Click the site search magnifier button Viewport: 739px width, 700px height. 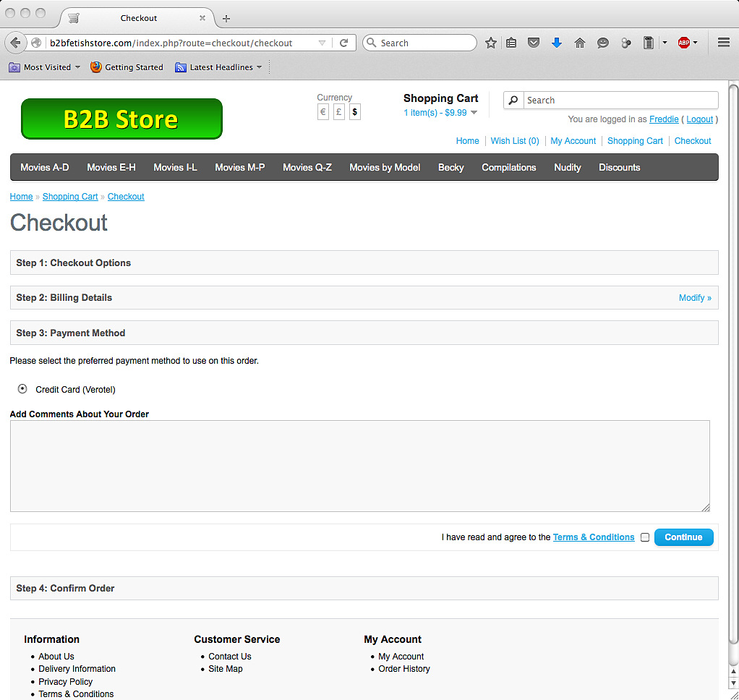[513, 100]
